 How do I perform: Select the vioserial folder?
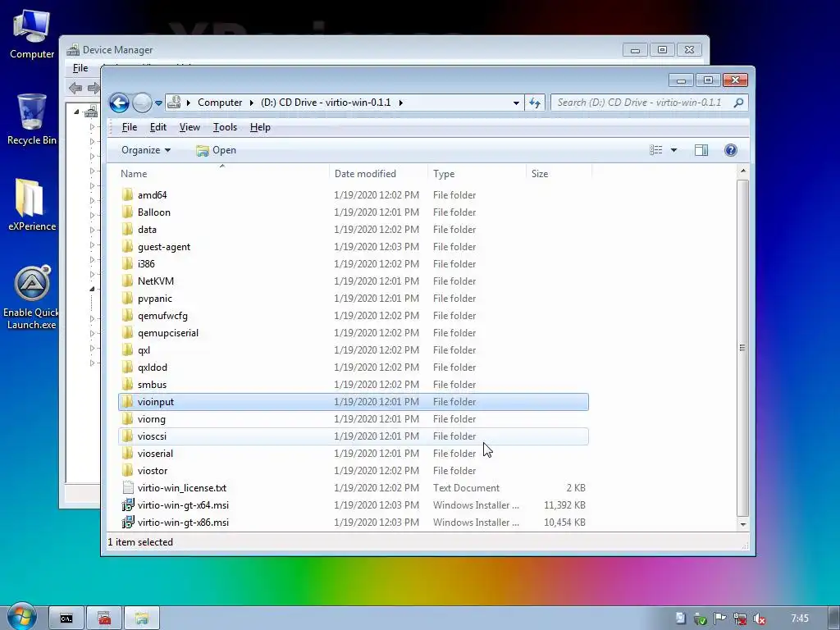(x=354, y=453)
